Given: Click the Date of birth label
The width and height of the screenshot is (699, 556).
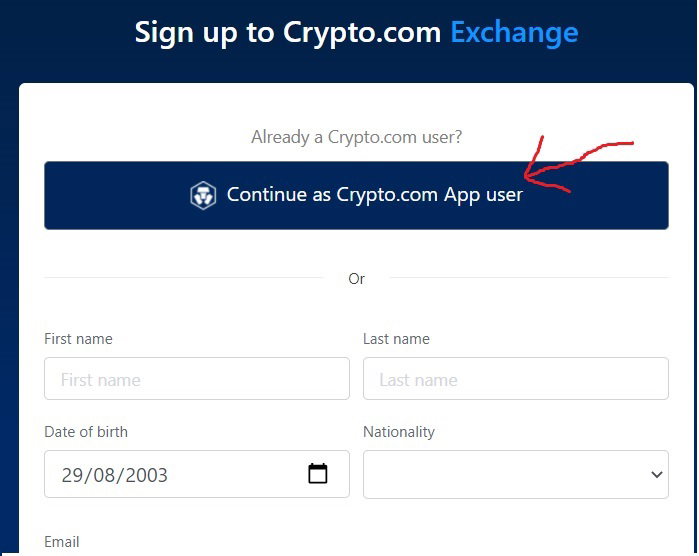Looking at the screenshot, I should (86, 432).
